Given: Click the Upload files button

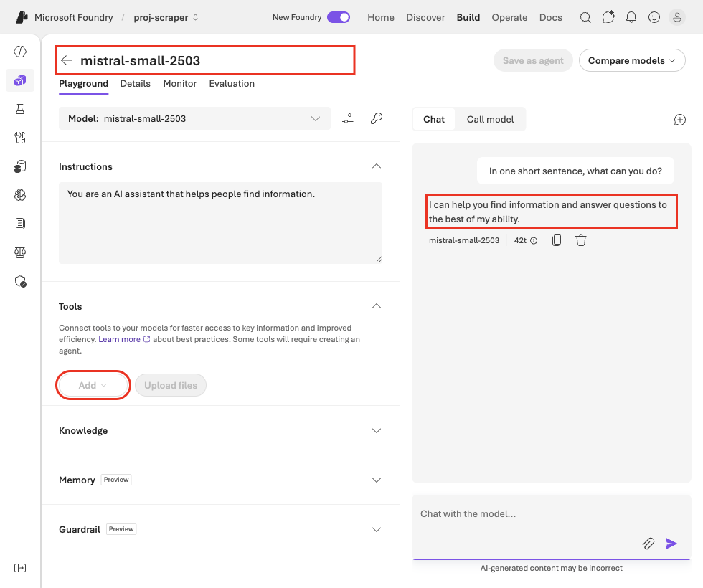Looking at the screenshot, I should tap(171, 386).
